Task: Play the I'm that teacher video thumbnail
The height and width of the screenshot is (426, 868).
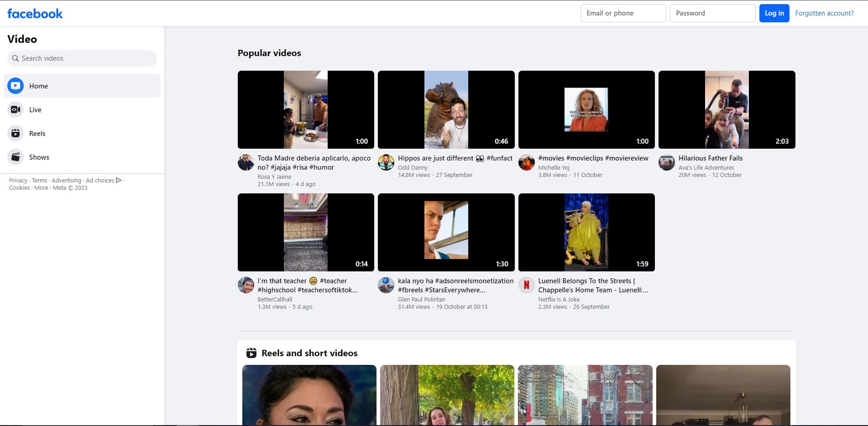Action: 306,232
